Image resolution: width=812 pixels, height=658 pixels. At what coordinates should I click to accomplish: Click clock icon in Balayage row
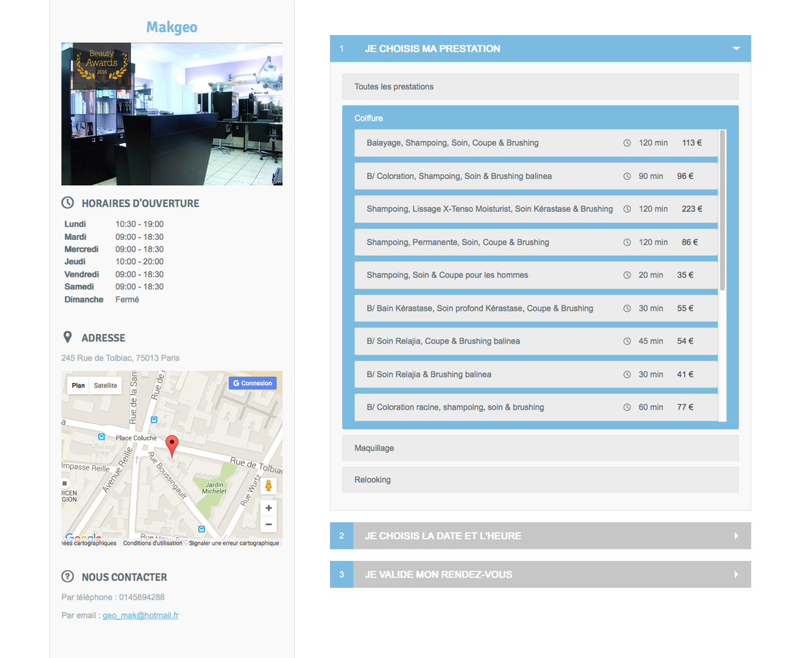tap(627, 143)
